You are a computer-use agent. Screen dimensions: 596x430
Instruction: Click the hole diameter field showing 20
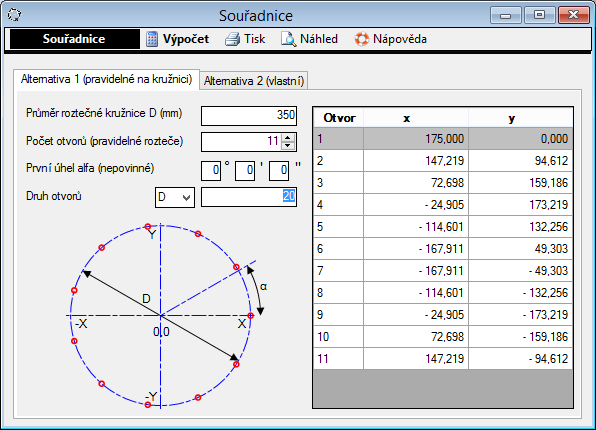point(249,197)
